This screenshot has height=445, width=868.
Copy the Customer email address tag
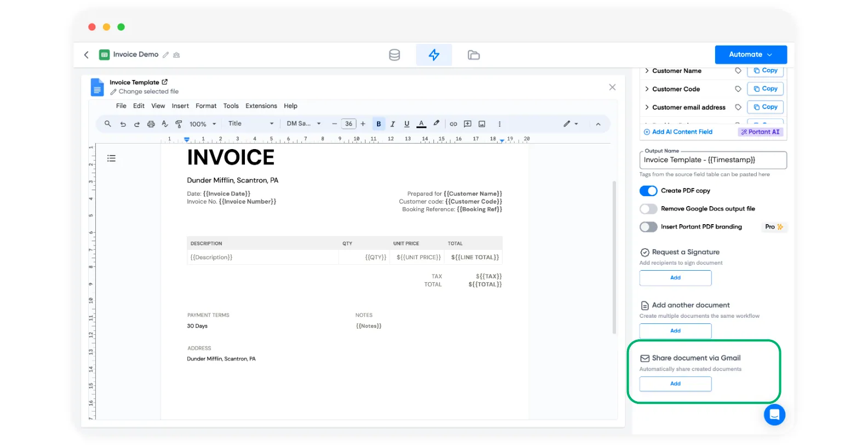click(765, 107)
